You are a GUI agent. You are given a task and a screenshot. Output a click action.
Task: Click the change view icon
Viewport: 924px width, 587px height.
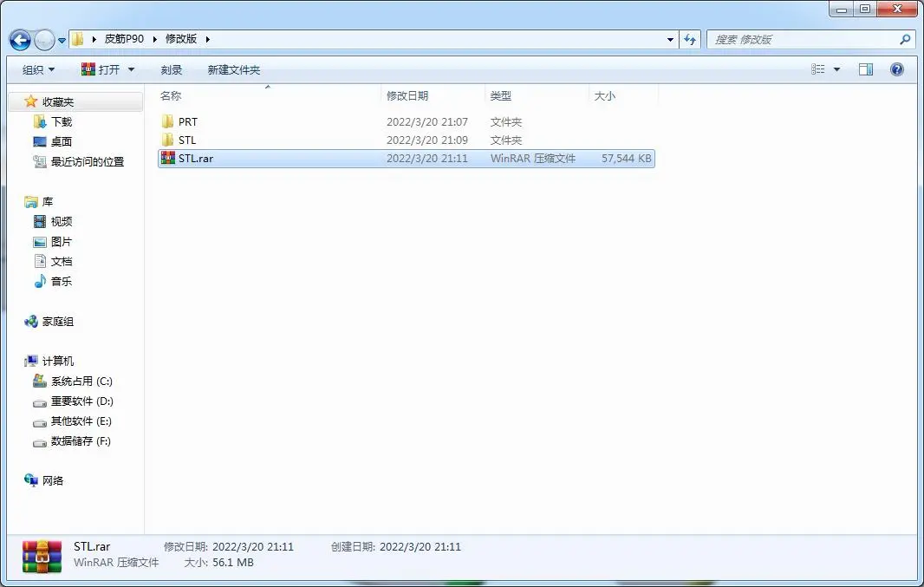[x=818, y=69]
